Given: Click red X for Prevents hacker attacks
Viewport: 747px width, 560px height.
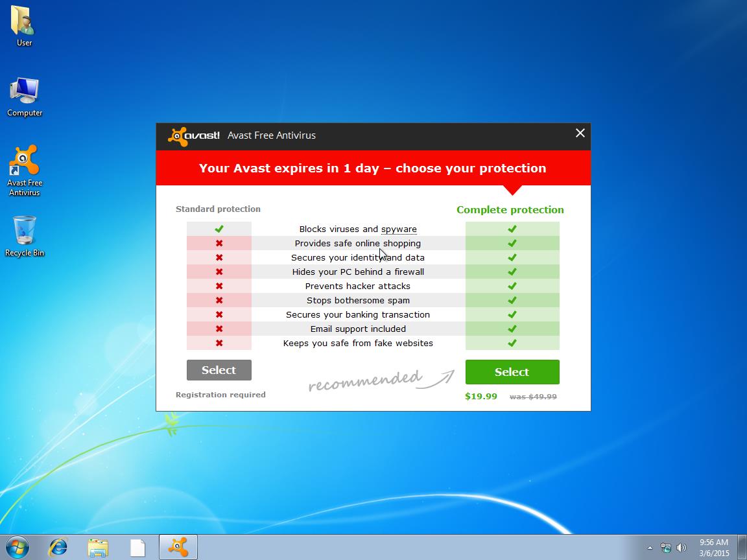Looking at the screenshot, I should click(219, 286).
